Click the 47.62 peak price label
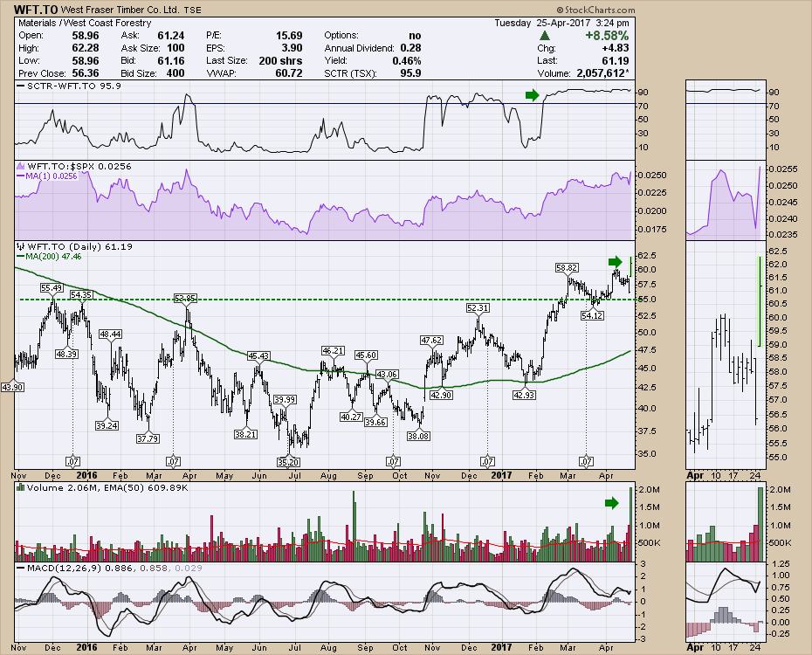The image size is (812, 655). coord(430,341)
